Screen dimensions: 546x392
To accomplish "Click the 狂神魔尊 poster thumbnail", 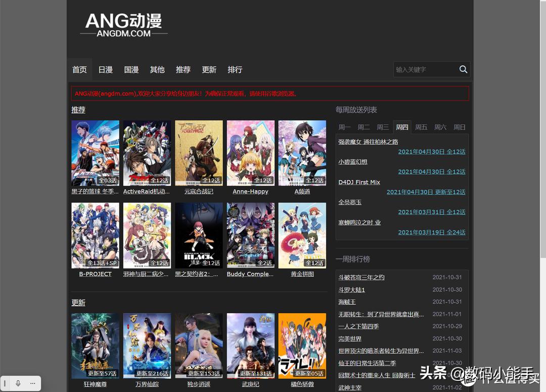I will [95, 346].
